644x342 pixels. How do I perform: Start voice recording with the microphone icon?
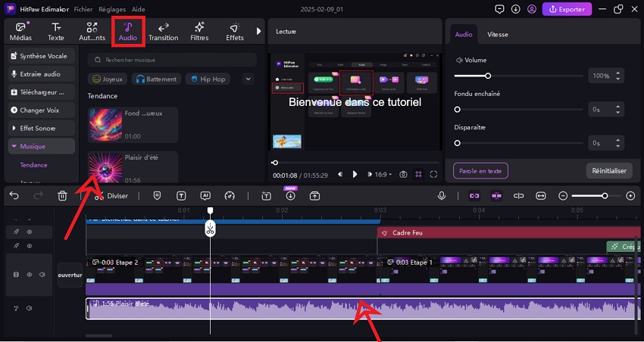coord(442,196)
